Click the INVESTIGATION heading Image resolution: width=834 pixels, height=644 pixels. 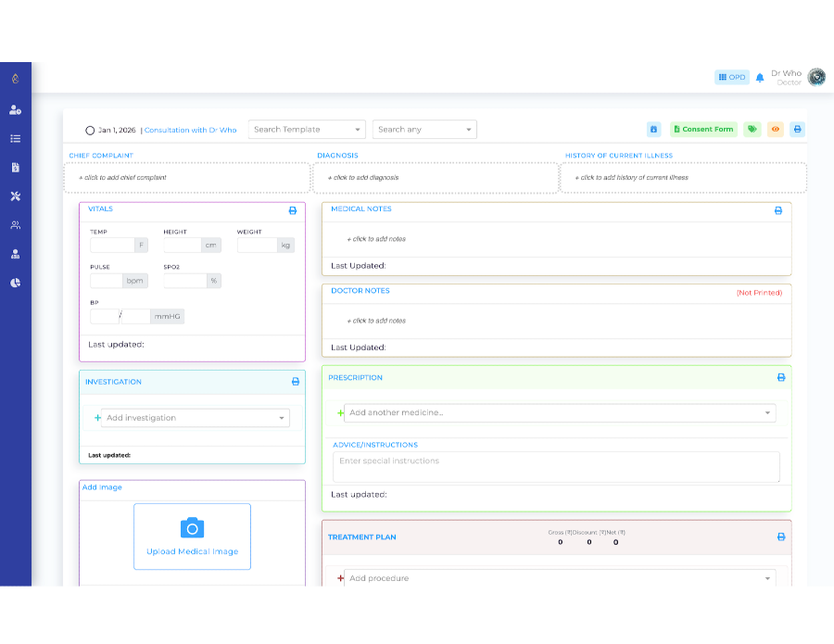coord(113,382)
